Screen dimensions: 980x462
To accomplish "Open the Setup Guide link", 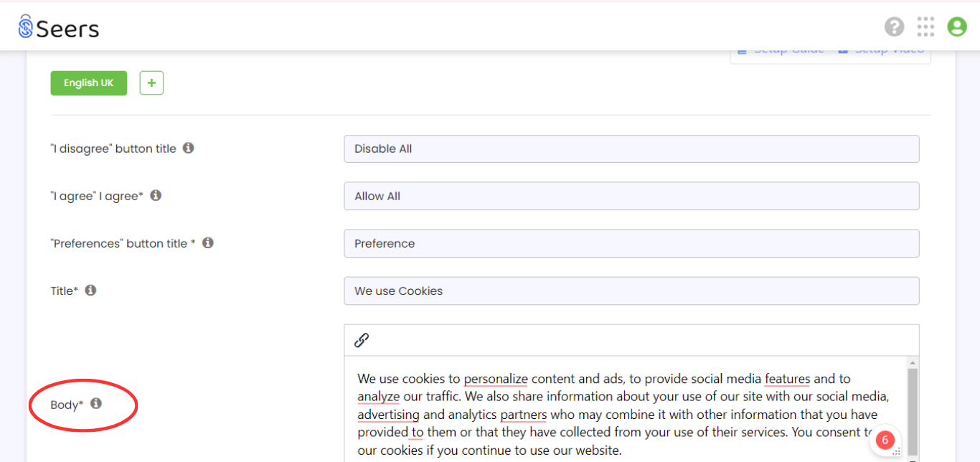I will pos(781,52).
